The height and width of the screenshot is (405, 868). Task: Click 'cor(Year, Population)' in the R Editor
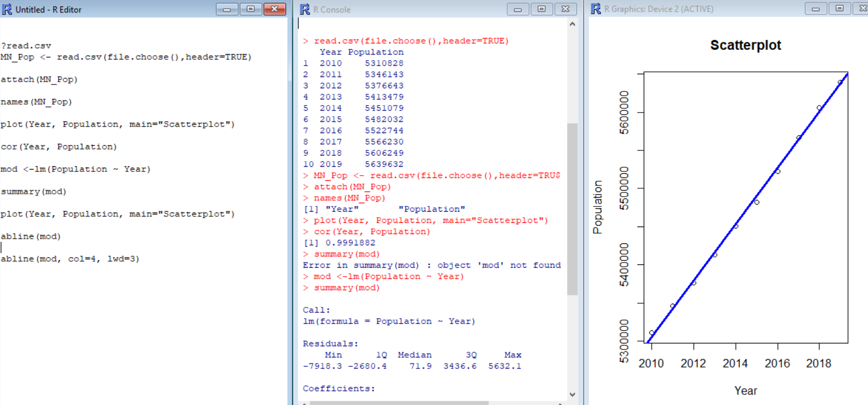[x=59, y=147]
